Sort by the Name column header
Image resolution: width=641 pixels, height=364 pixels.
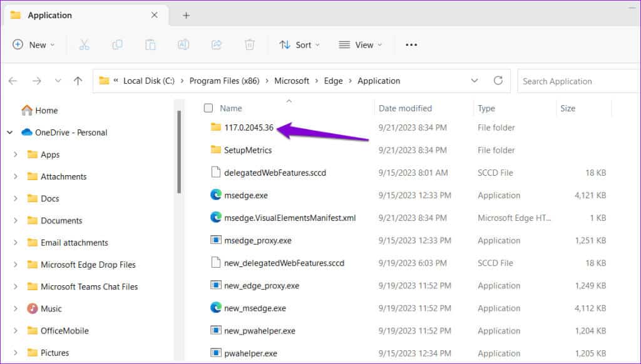point(231,108)
